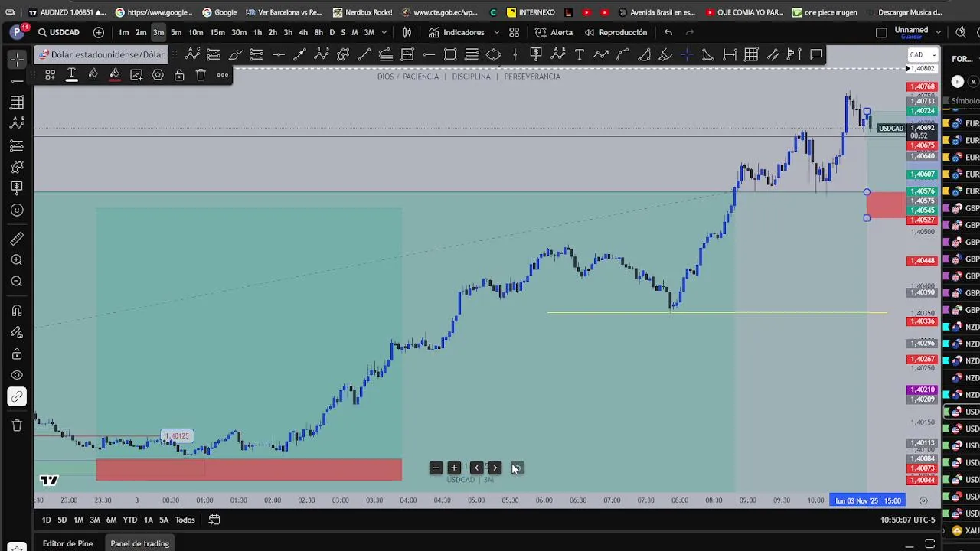Viewport: 980px width, 551px height.
Task: Select the Text drawing tool in favorites bar
Action: pyautogui.click(x=580, y=54)
